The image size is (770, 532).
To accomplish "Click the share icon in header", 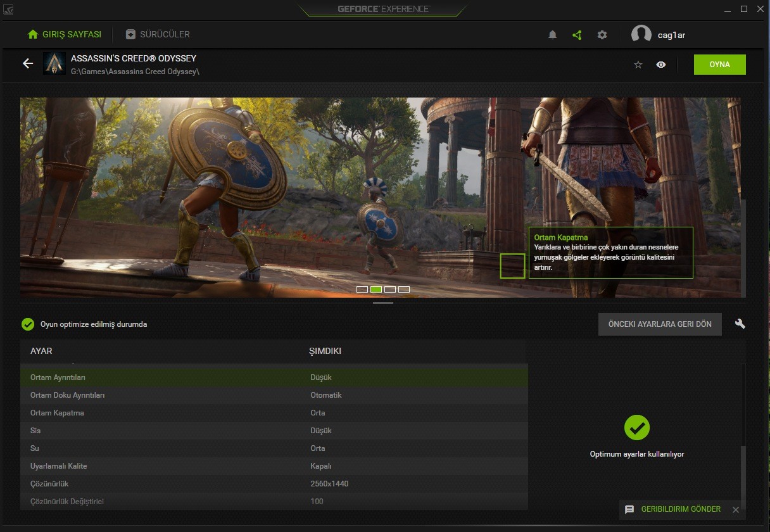I will (577, 35).
